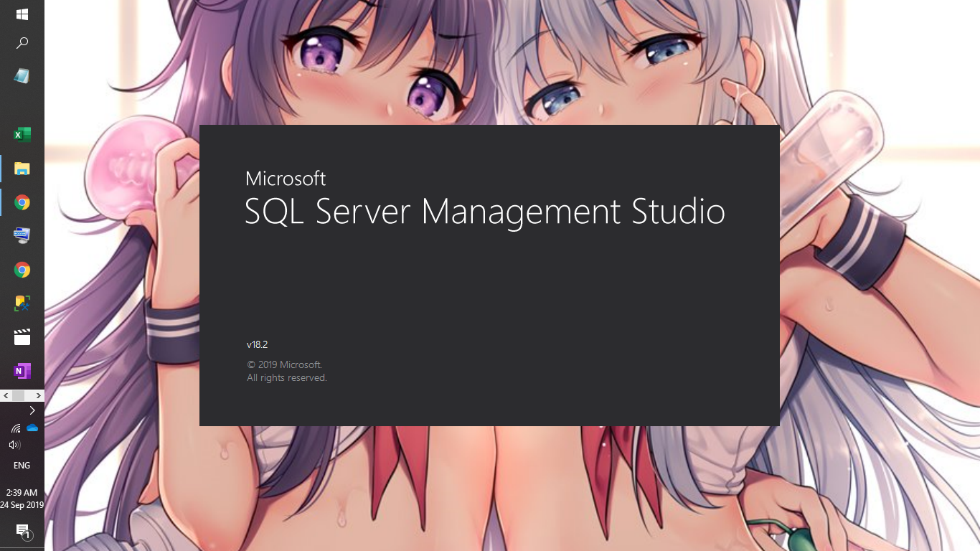
Task: Open the volume speaker control
Action: click(14, 446)
